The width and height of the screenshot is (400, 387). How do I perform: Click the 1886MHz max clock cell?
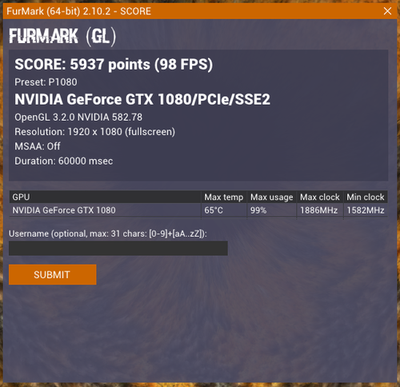pyautogui.click(x=319, y=210)
